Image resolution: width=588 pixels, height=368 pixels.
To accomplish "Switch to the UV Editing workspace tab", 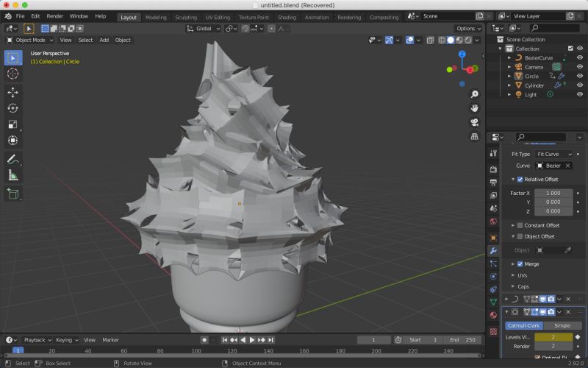I will point(218,17).
